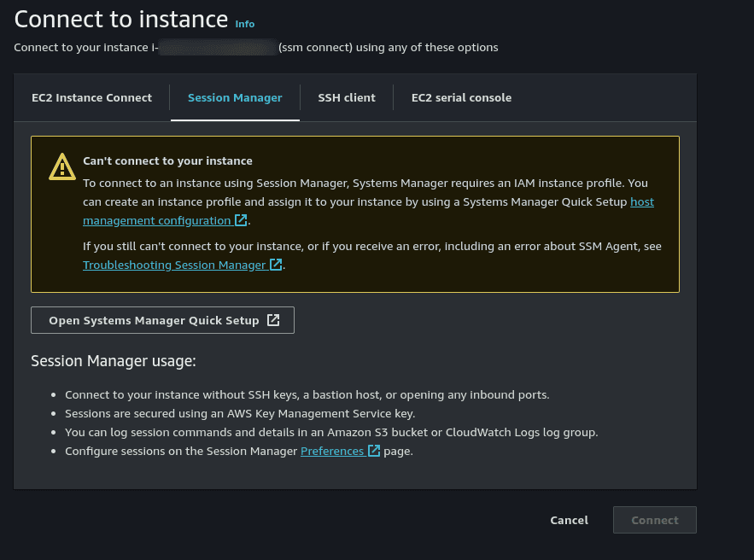Click external-link icon beside Troubleshooting Session Manager
The image size is (754, 560).
(275, 265)
